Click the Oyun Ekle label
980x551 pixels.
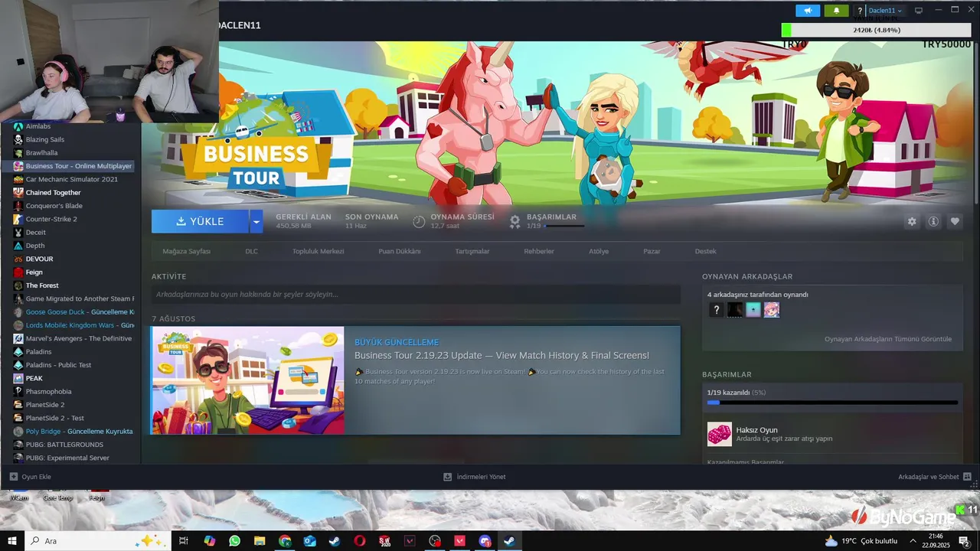click(36, 477)
